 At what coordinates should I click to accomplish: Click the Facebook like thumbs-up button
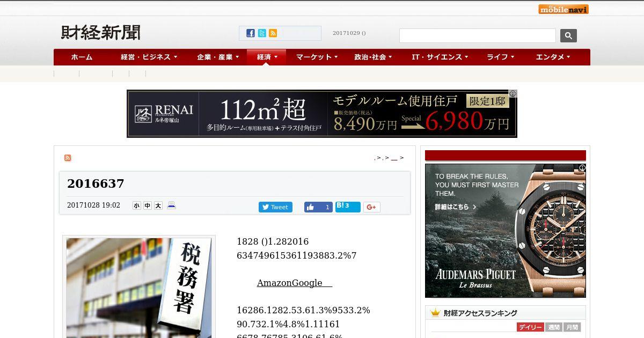pos(318,207)
